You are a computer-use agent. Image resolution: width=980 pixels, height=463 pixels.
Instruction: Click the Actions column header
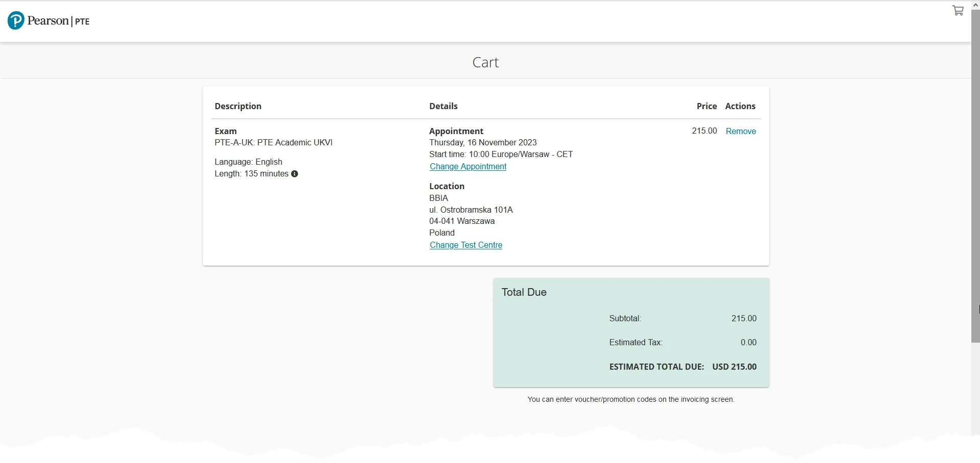point(740,106)
